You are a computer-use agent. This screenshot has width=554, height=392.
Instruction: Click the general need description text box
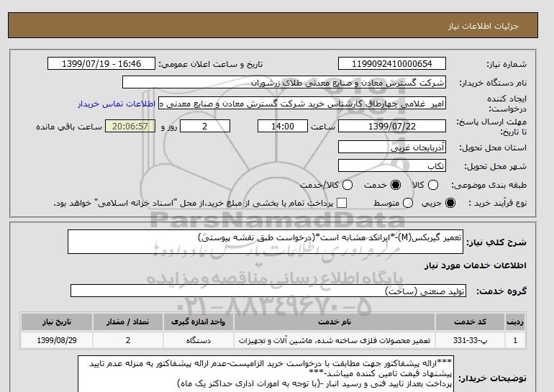coord(265,242)
